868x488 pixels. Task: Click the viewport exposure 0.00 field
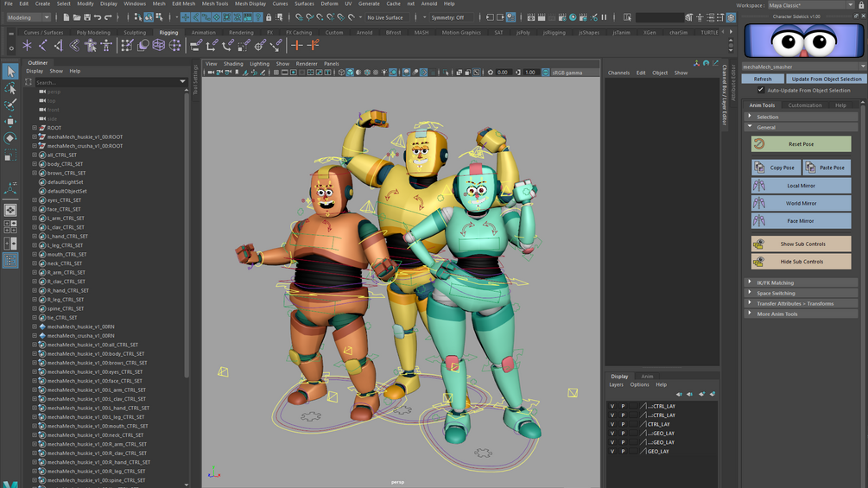point(503,73)
